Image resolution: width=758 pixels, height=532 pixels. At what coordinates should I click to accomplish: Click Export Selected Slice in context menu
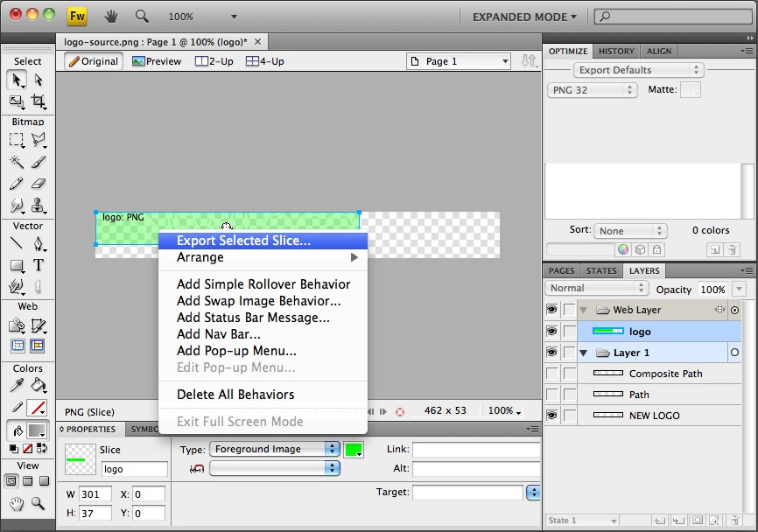click(x=243, y=241)
